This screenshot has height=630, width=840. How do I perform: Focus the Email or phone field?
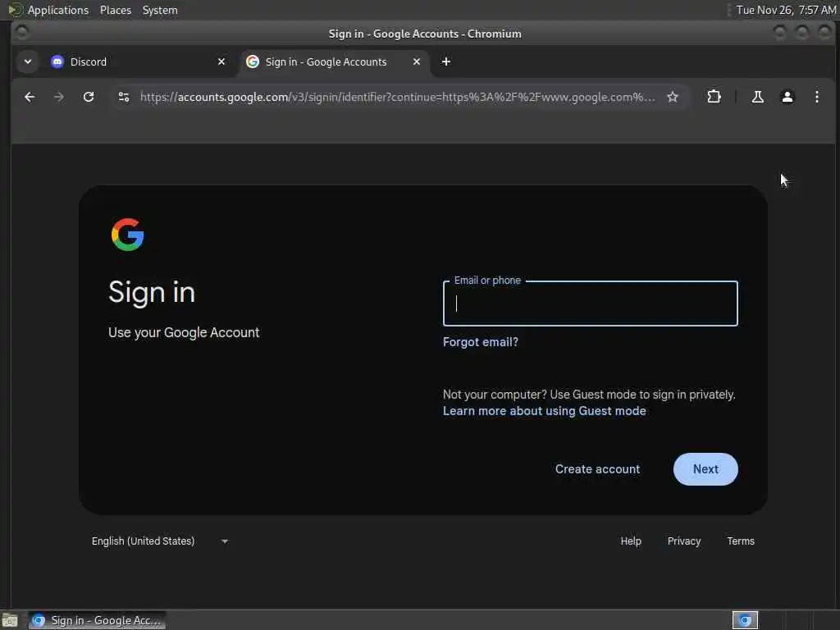[591, 304]
